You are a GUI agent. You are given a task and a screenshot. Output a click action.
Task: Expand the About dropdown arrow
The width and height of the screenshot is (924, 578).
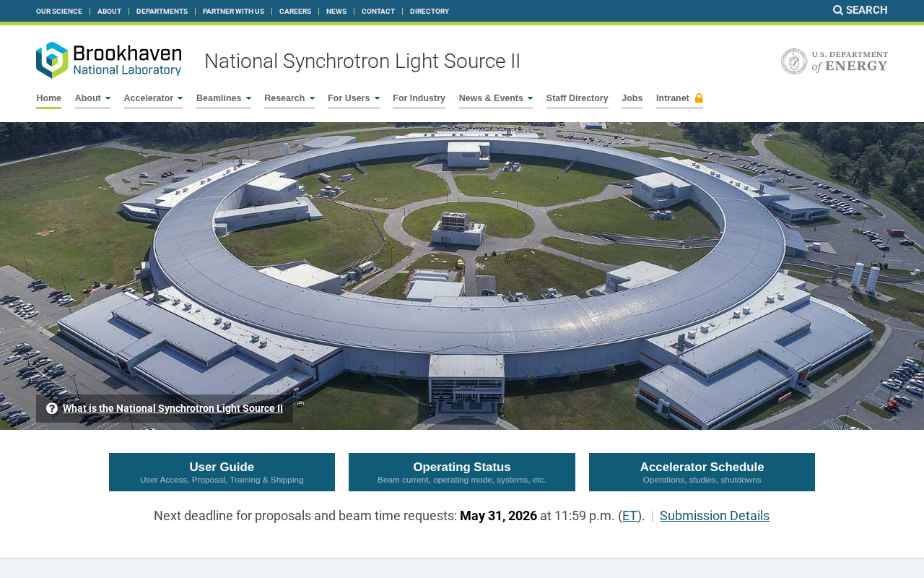point(108,98)
